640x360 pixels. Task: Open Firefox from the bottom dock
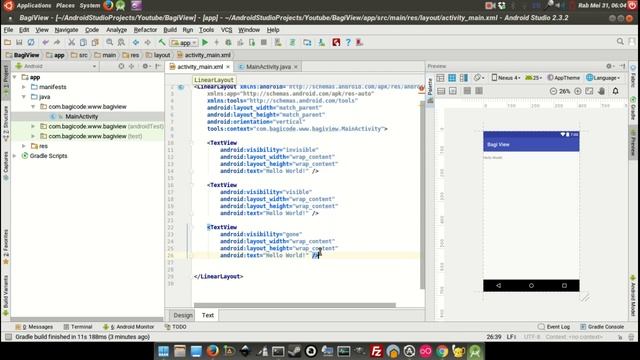(212, 351)
